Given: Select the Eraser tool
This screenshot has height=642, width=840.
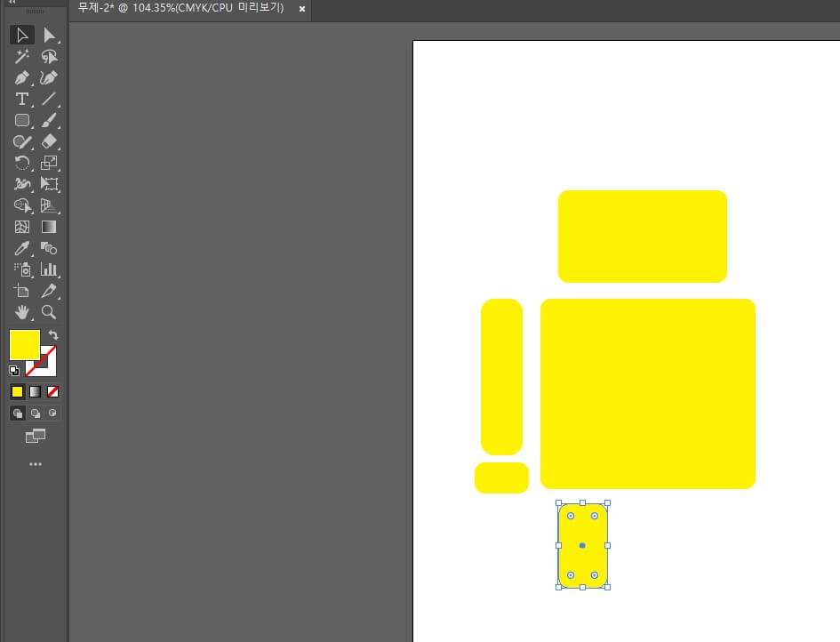Looking at the screenshot, I should (49, 141).
